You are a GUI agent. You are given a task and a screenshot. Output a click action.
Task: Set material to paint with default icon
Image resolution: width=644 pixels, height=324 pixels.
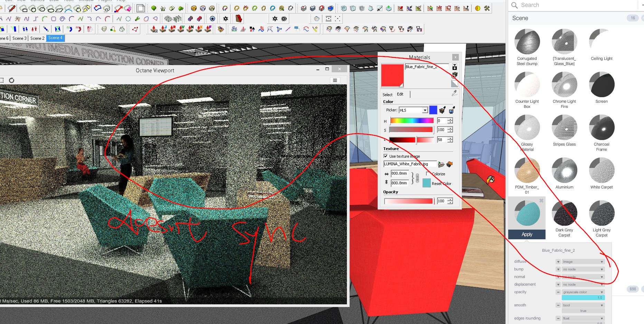click(x=454, y=83)
